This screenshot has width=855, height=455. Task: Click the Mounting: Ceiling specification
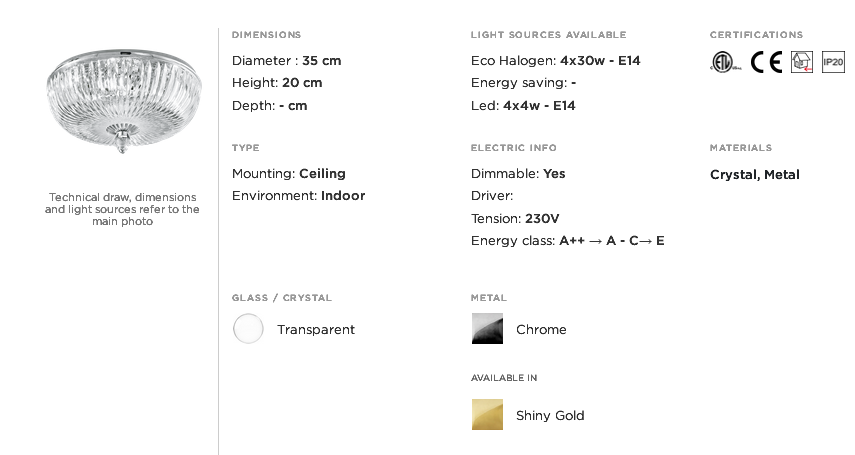pos(289,174)
